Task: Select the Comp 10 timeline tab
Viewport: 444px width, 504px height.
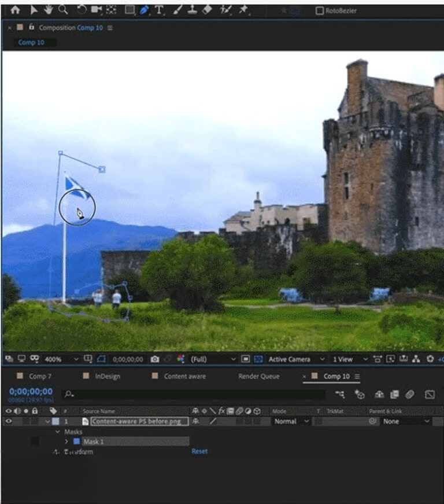Action: [336, 376]
